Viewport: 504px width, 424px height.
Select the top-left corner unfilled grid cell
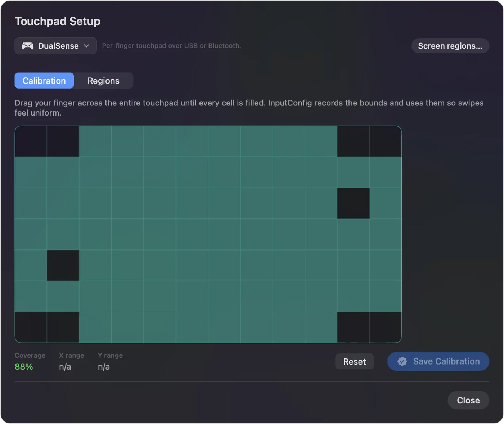(x=31, y=141)
